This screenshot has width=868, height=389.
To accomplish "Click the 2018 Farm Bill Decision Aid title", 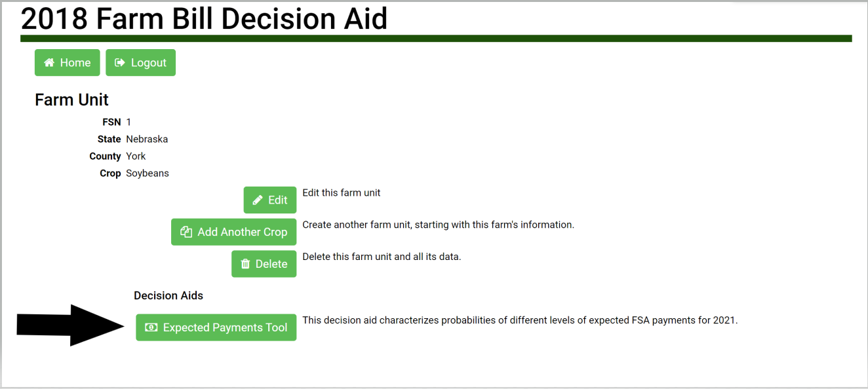I will tap(204, 19).
